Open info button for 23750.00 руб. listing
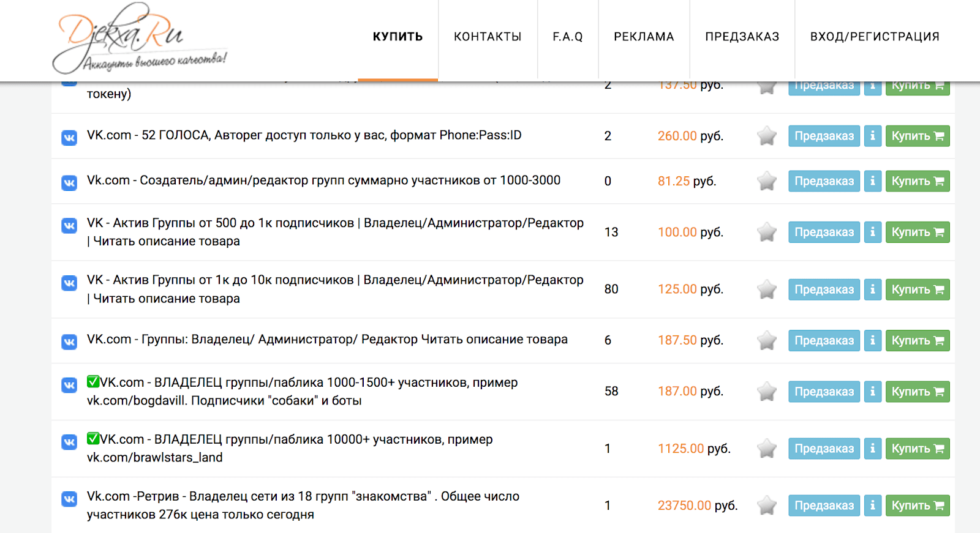Screen dimensions: 980x533 873,505
